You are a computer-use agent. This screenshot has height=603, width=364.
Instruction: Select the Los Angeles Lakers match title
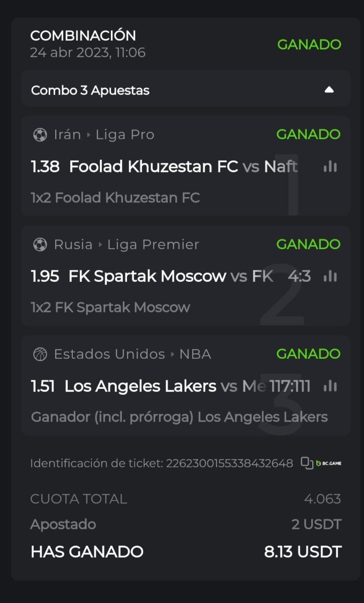tap(141, 386)
